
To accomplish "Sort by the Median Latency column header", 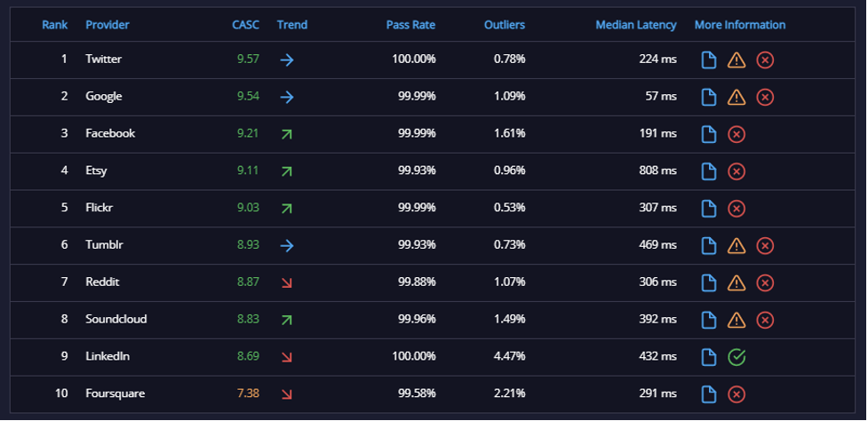I will 636,25.
